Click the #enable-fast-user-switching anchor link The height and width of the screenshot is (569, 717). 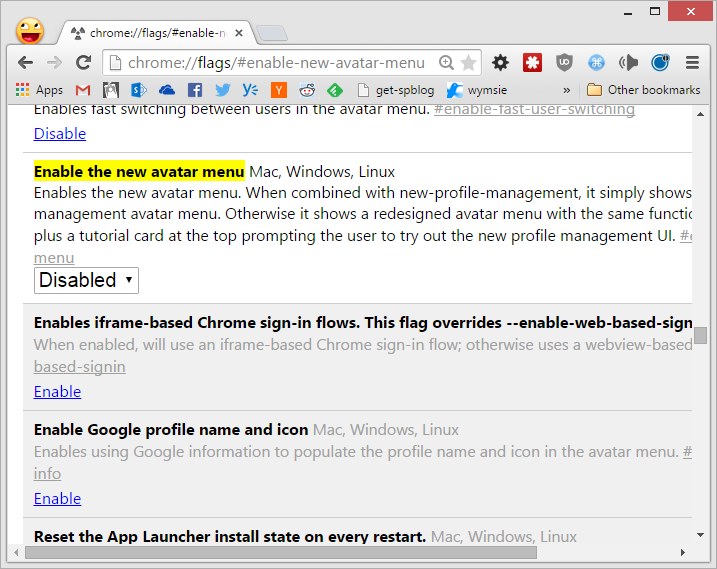pyautogui.click(x=534, y=110)
